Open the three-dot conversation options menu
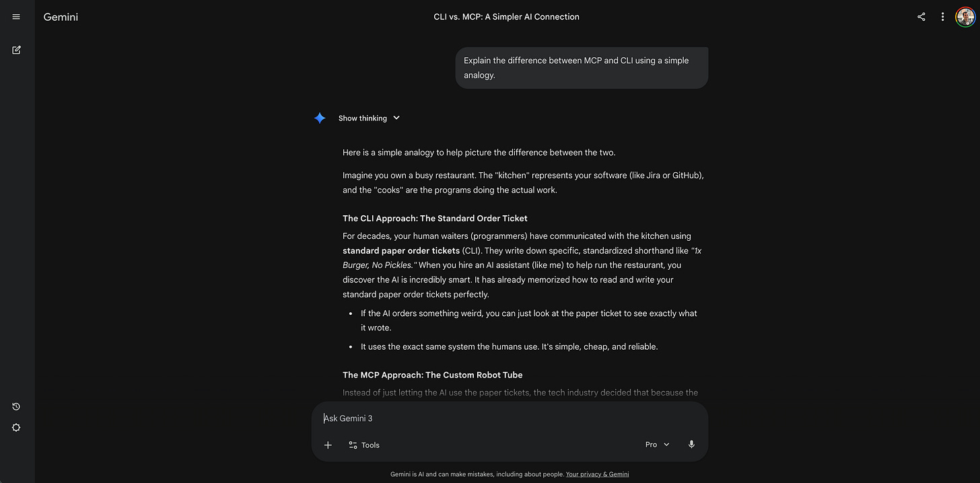 942,16
